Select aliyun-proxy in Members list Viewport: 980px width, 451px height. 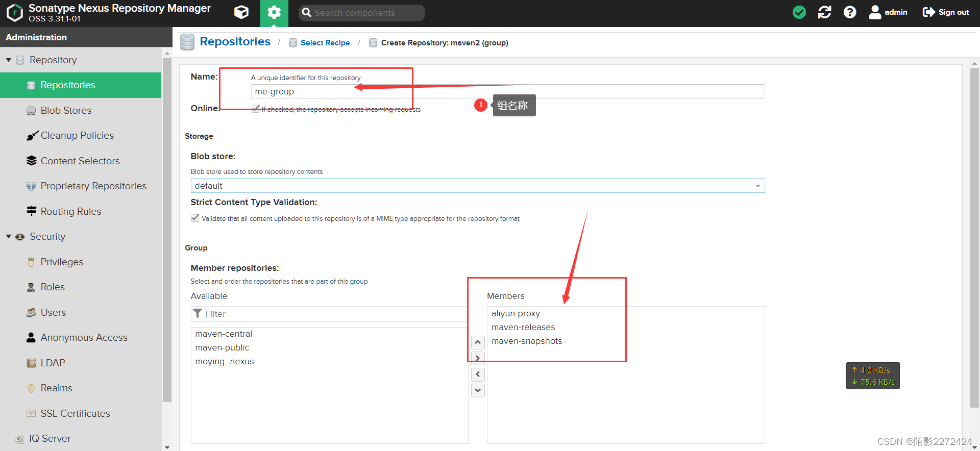coord(516,314)
